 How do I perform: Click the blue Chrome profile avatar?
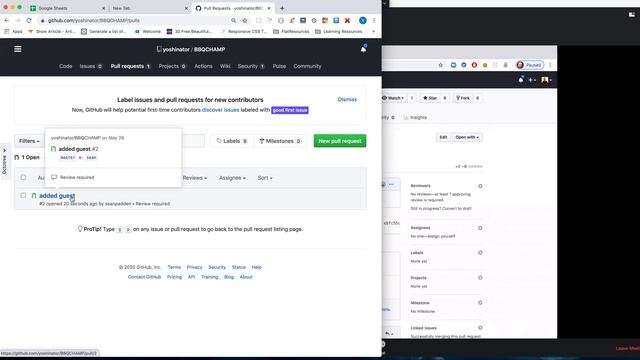click(362, 20)
